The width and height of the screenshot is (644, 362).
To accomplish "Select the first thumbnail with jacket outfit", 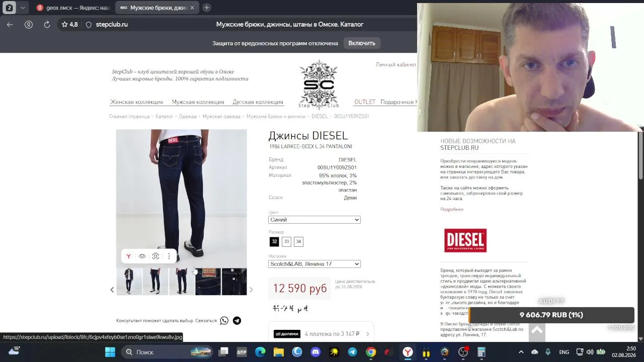I will tap(129, 282).
